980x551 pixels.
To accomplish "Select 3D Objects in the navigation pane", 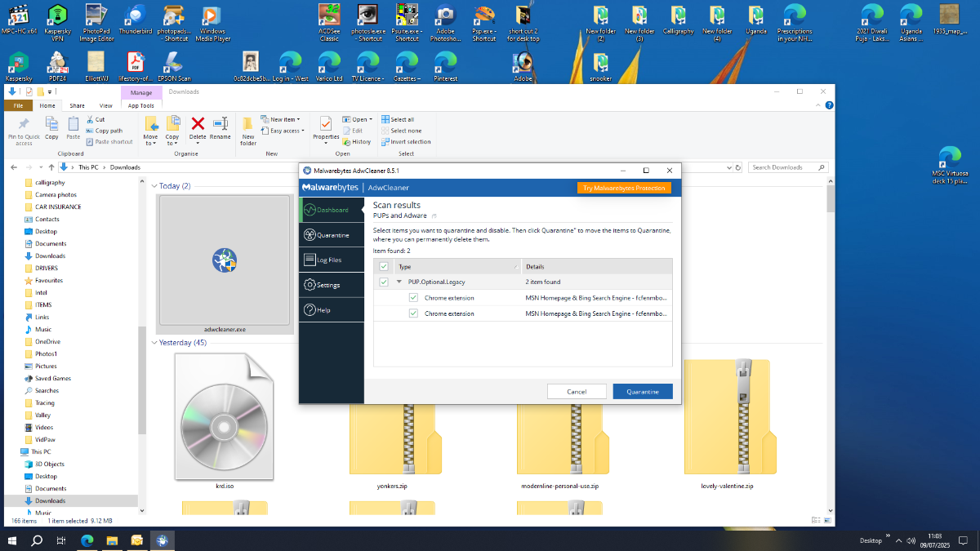I will (49, 464).
